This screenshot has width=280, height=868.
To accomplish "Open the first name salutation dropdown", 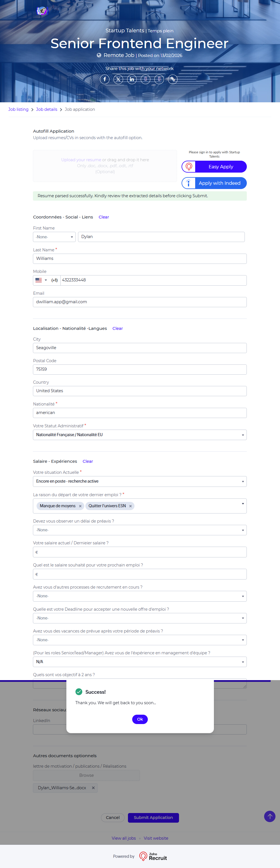I will click(x=54, y=237).
